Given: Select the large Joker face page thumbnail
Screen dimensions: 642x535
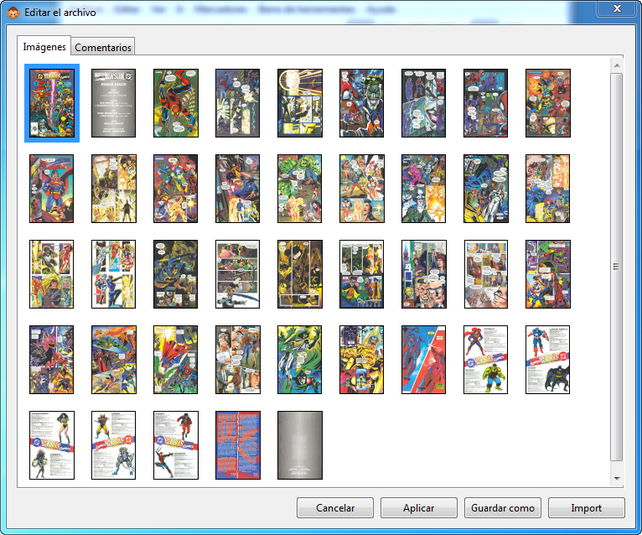Looking at the screenshot, I should pyautogui.click(x=362, y=103).
